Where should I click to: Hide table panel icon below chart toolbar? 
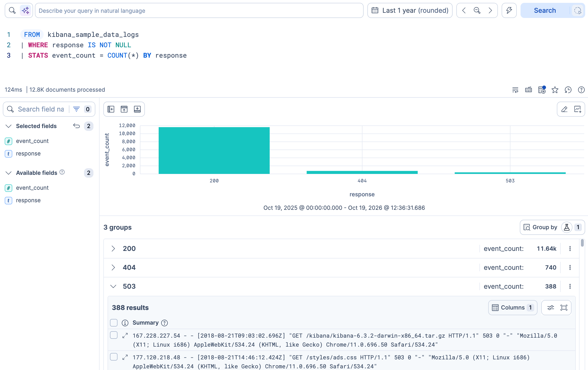[137, 109]
